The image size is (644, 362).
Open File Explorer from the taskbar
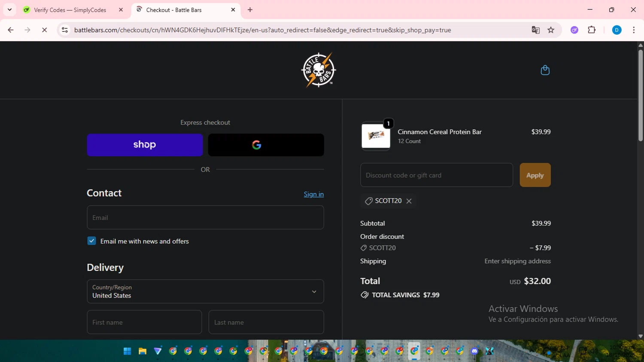(x=143, y=351)
